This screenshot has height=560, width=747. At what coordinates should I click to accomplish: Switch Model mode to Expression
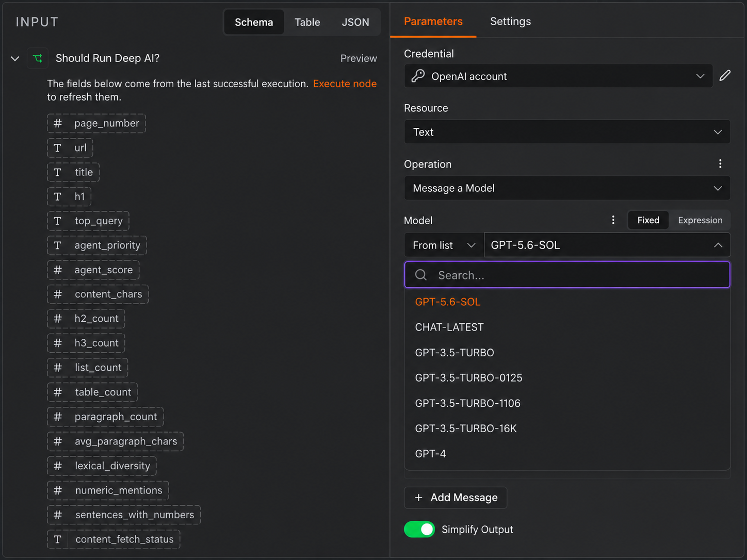pos(700,220)
